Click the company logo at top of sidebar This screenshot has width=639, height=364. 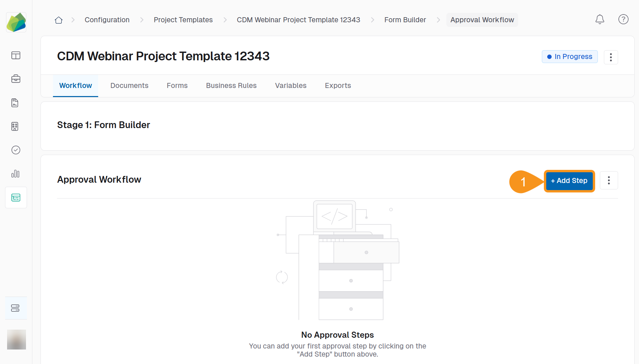(x=16, y=22)
